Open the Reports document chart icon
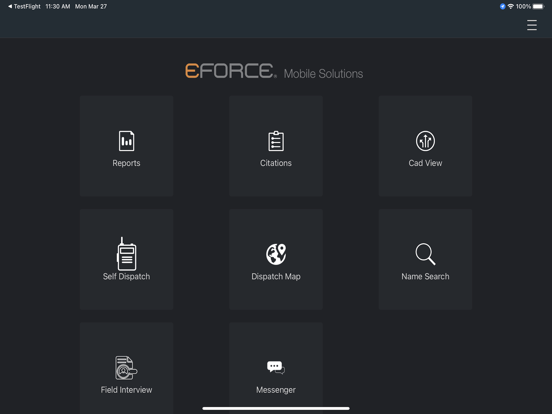Screen dimensions: 552x414 click(x=126, y=141)
